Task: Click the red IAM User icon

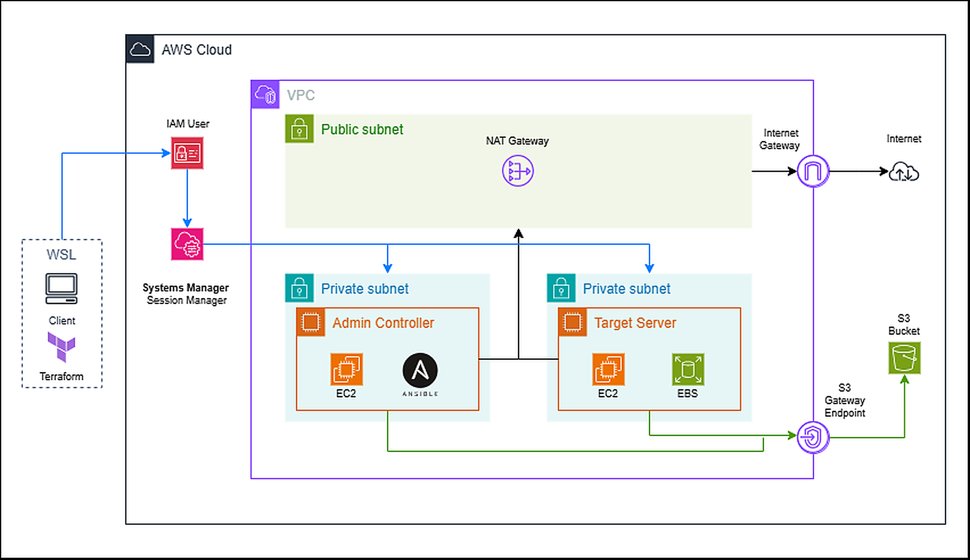Action: 187,153
